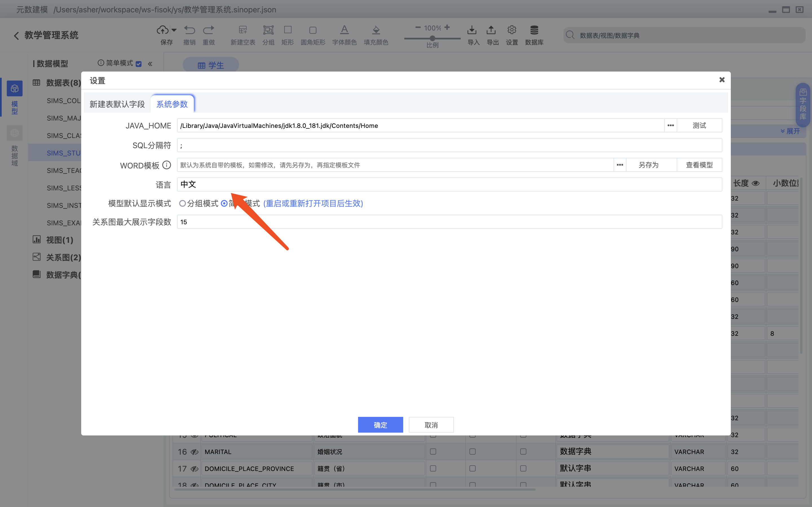
Task: Switch to 新建表默认字段 tab
Action: [117, 104]
